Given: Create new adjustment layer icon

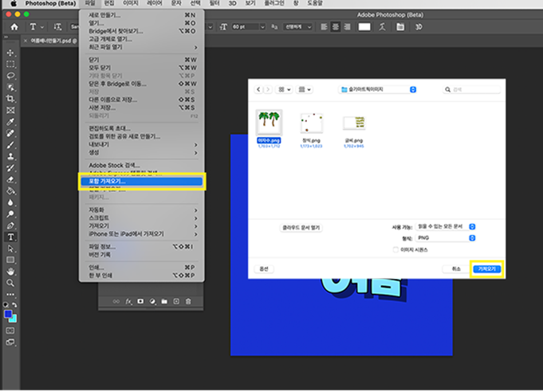Looking at the screenshot, I should tap(152, 302).
